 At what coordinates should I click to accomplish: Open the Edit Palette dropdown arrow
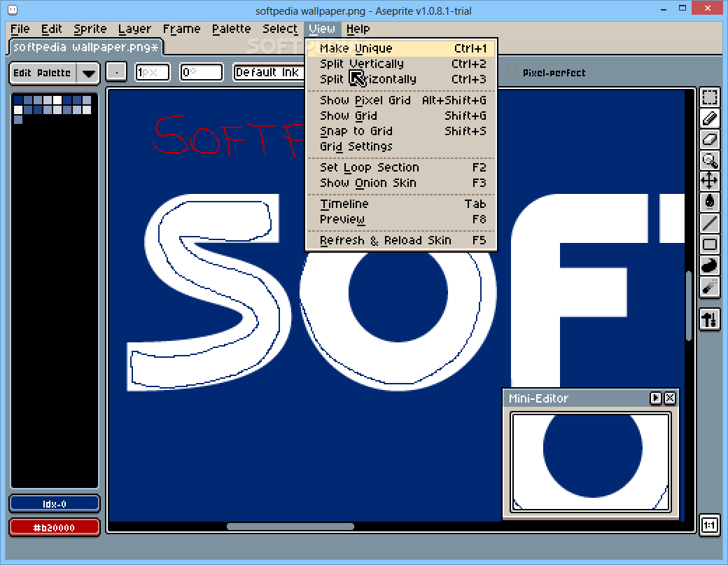coord(88,73)
